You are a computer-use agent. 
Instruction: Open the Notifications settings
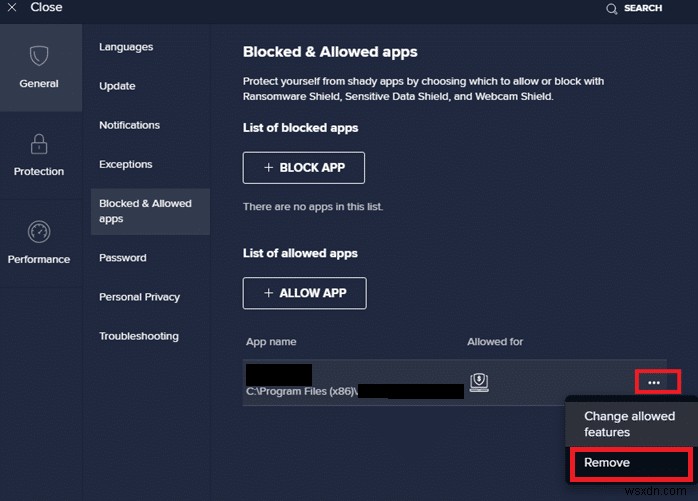(x=129, y=125)
